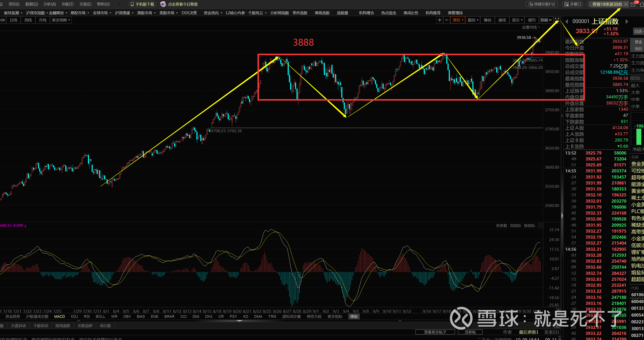
Task: Expand 更多周期 period dropdown
Action: (61, 20)
